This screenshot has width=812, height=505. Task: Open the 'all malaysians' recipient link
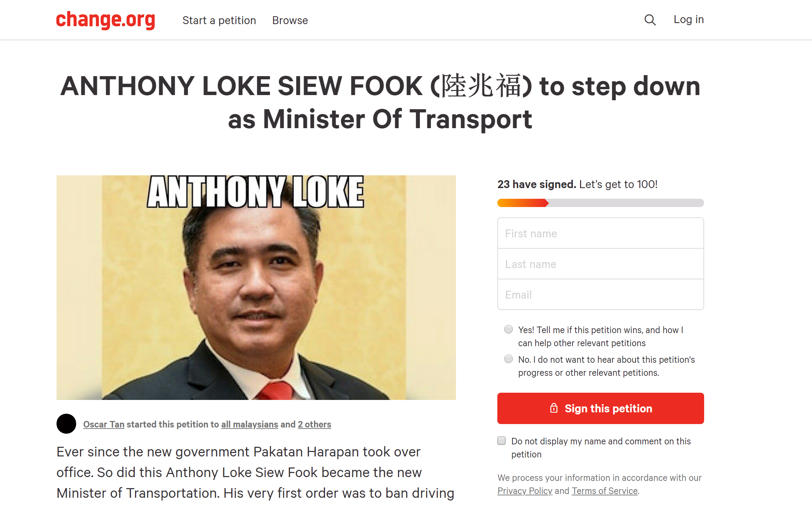[x=250, y=424]
